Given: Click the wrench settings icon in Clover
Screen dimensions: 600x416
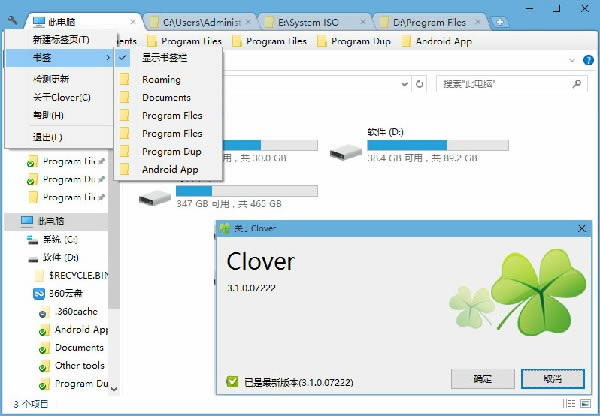Looking at the screenshot, I should coord(12,21).
